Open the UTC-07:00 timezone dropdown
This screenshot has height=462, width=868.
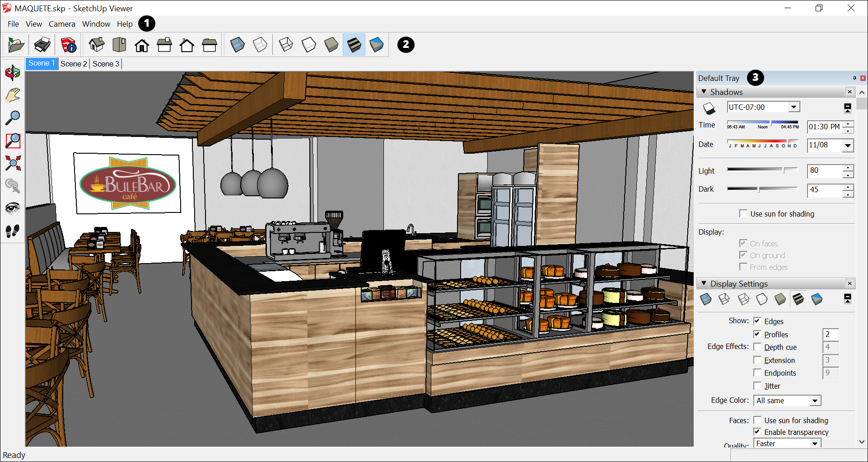click(x=793, y=107)
